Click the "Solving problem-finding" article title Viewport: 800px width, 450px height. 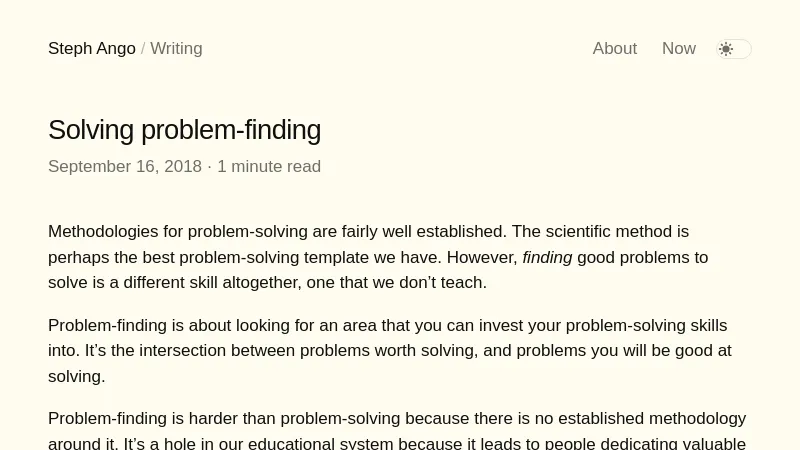(x=184, y=130)
